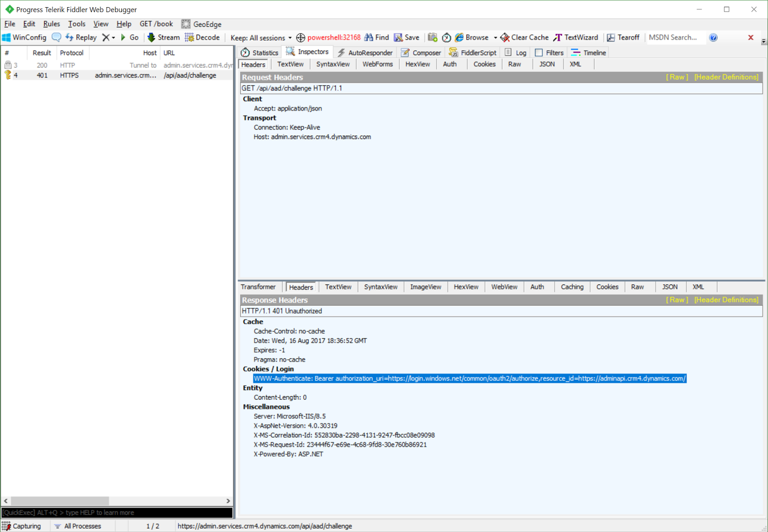
Task: Open the Log tab
Action: click(x=516, y=53)
